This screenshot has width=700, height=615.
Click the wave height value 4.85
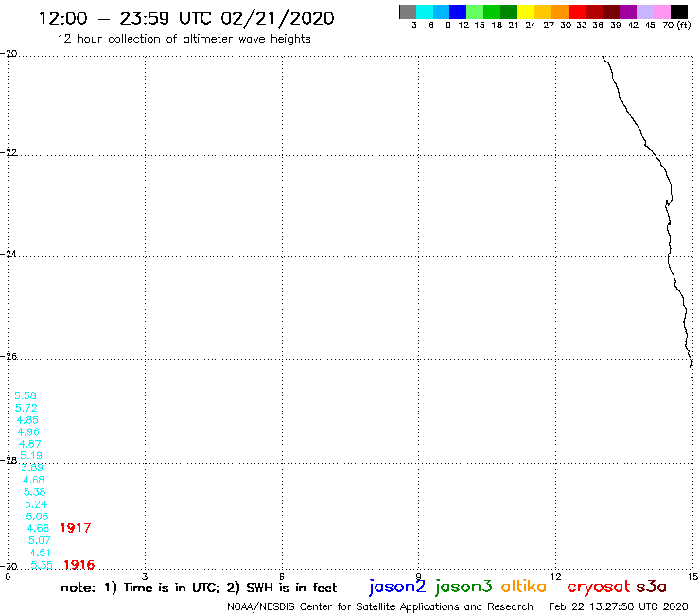tap(27, 420)
